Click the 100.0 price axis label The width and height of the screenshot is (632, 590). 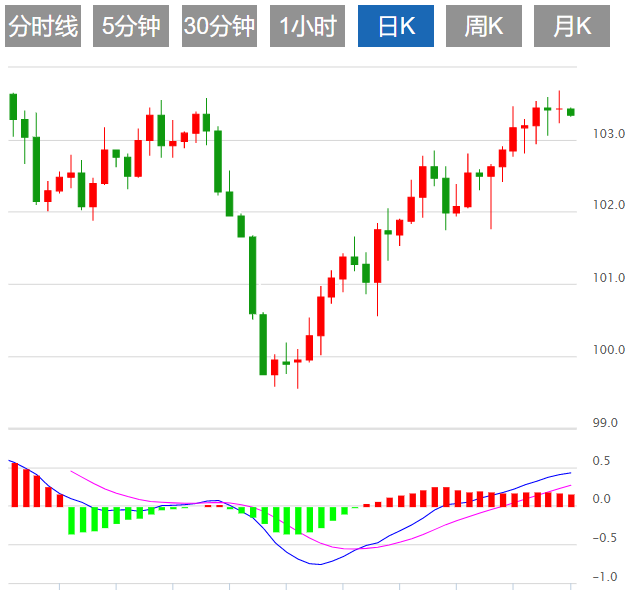609,350
